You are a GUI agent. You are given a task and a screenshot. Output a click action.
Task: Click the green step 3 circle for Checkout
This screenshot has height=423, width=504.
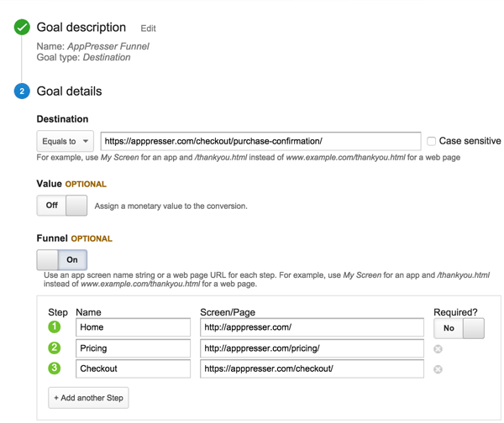55,368
